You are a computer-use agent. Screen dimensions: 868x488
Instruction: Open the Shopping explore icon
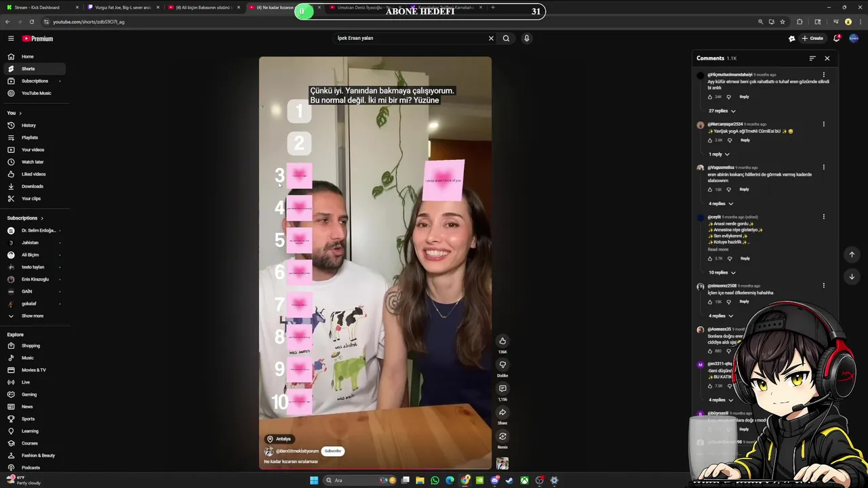pos(11,346)
